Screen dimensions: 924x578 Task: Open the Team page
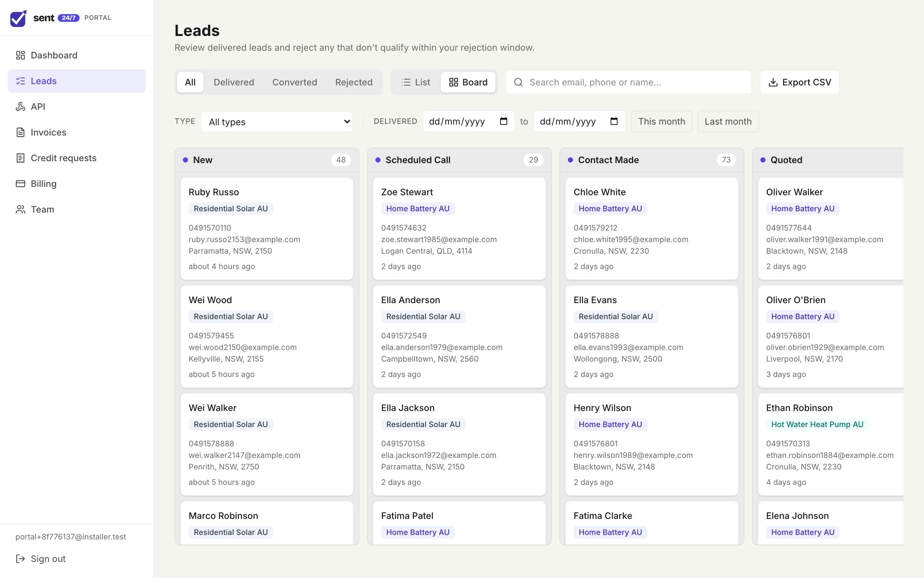tap(76, 209)
